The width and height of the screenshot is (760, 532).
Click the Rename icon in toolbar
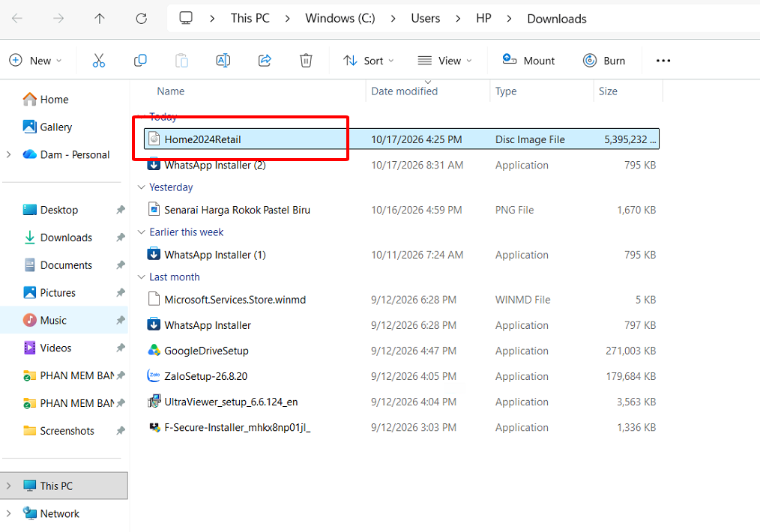tap(223, 61)
